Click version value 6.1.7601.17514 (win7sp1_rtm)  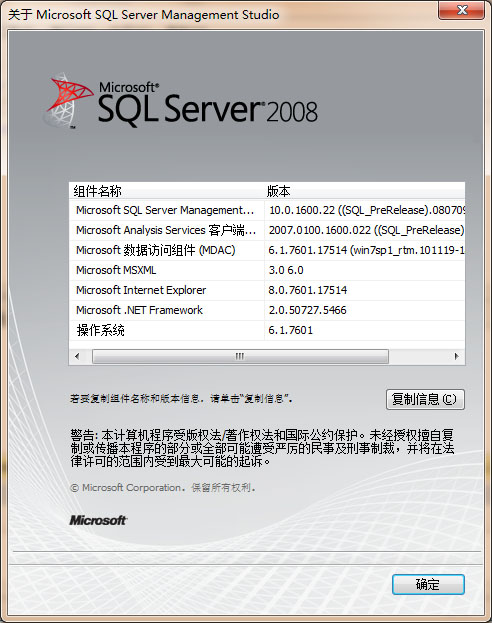pos(366,250)
